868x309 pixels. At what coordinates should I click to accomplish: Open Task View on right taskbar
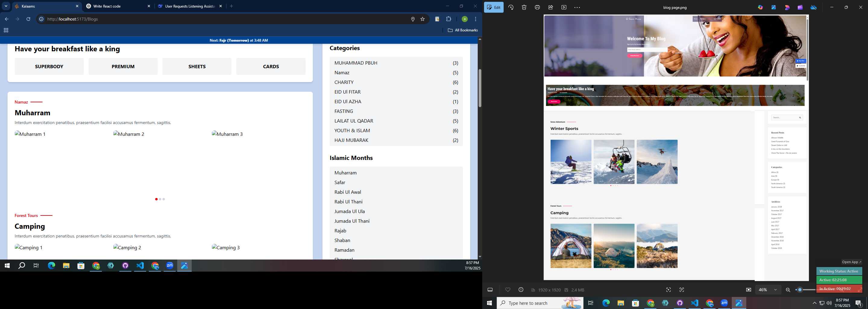click(x=591, y=303)
